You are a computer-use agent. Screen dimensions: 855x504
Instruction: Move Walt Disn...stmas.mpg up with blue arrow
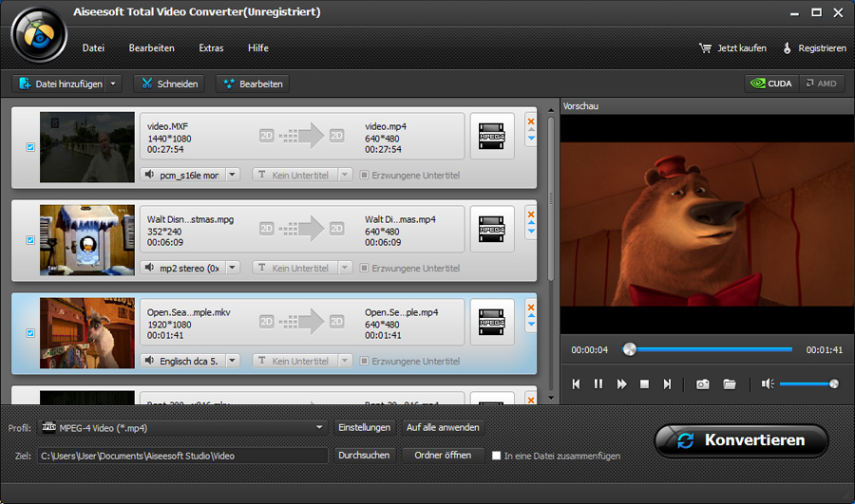click(x=530, y=223)
